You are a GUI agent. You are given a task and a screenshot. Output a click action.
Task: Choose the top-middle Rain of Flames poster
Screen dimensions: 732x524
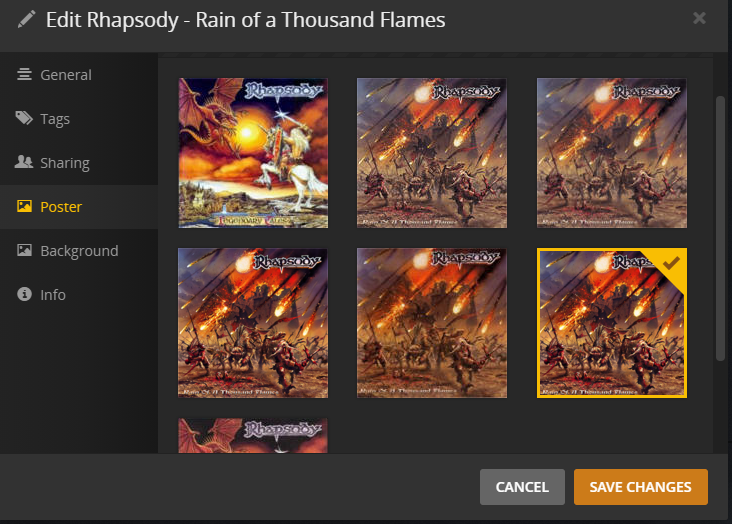click(432, 153)
